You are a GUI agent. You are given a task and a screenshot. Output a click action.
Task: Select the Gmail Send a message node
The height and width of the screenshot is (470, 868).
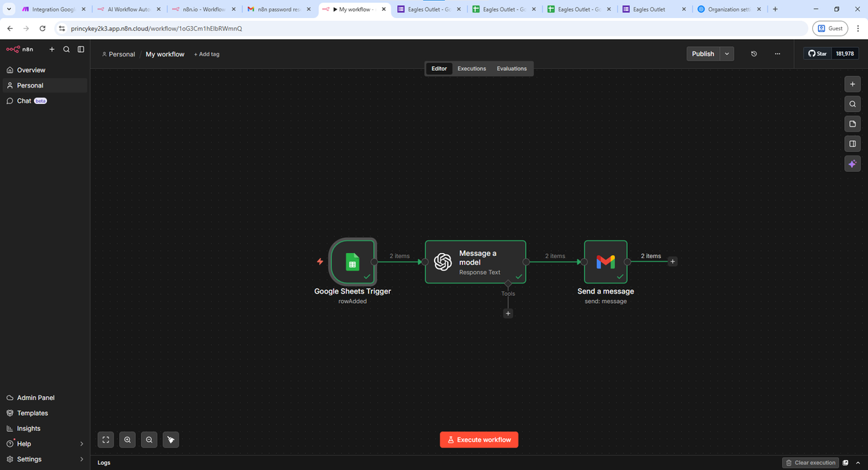(605, 262)
